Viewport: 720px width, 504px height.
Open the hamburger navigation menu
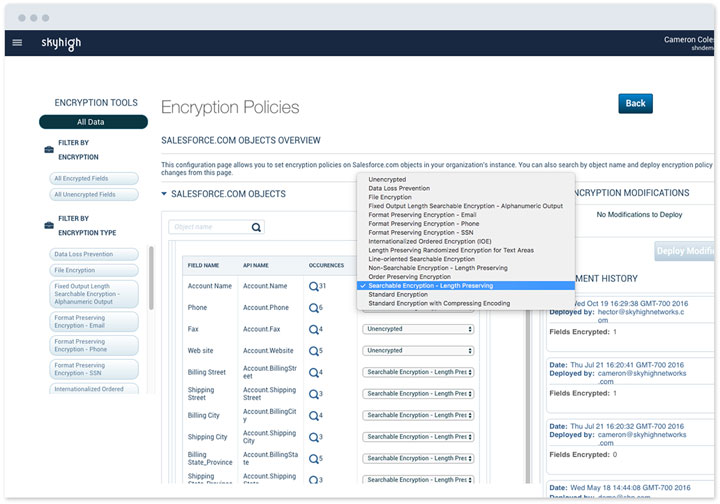coord(17,43)
